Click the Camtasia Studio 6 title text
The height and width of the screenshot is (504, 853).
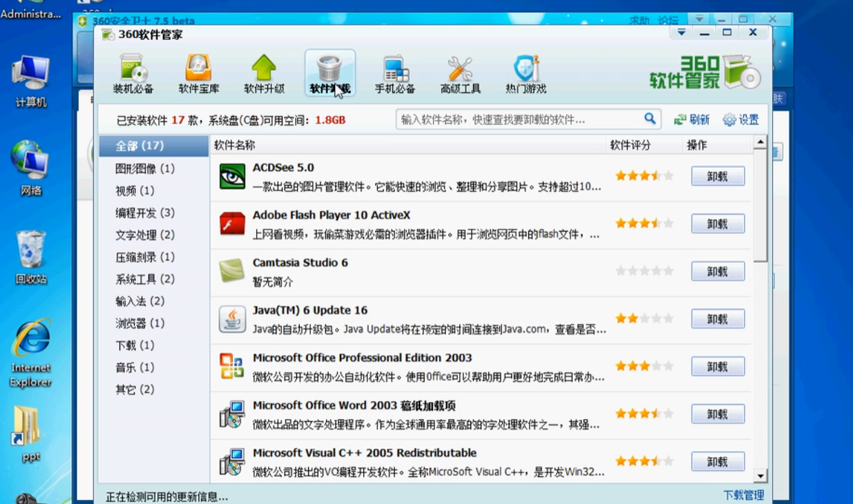(x=300, y=262)
